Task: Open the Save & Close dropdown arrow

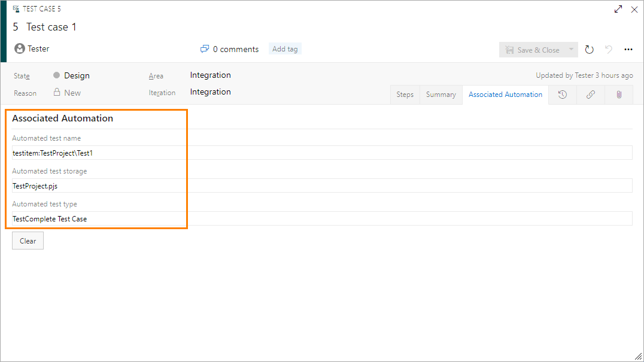Action: pos(571,49)
